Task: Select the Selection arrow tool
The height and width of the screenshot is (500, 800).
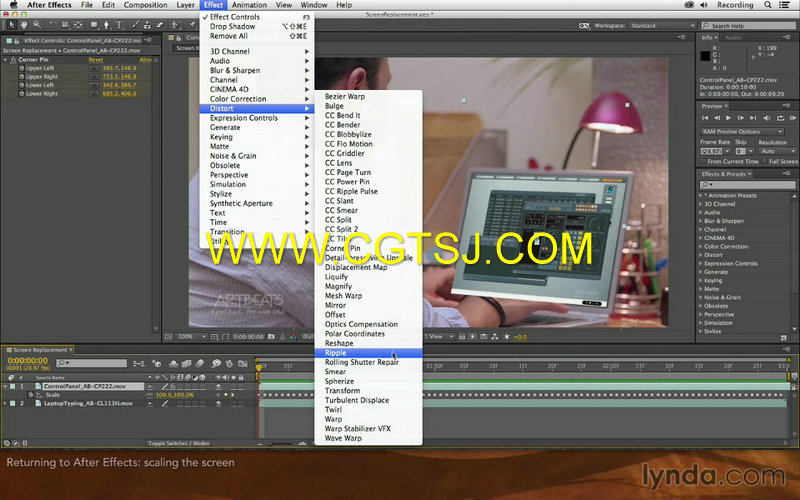Action: coord(11,24)
